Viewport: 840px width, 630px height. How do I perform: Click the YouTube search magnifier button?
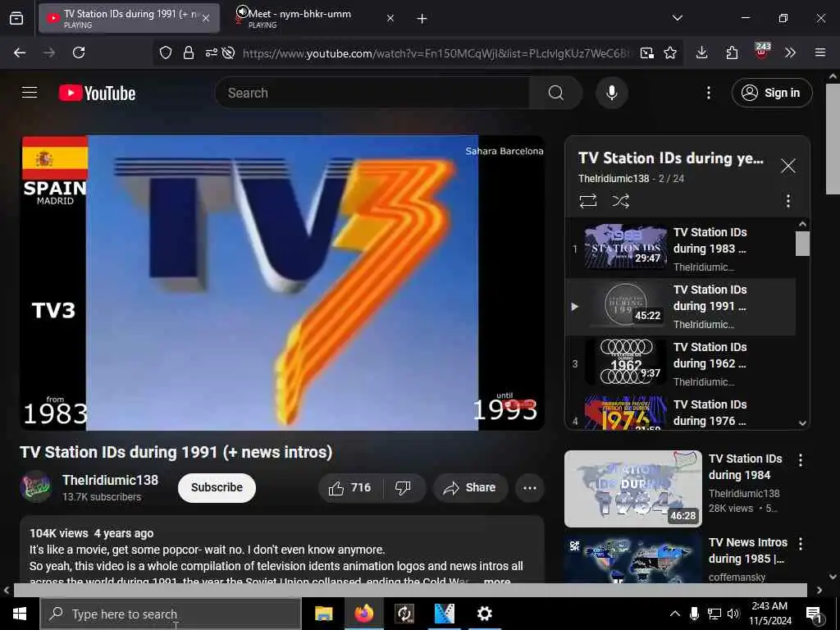[x=555, y=94]
